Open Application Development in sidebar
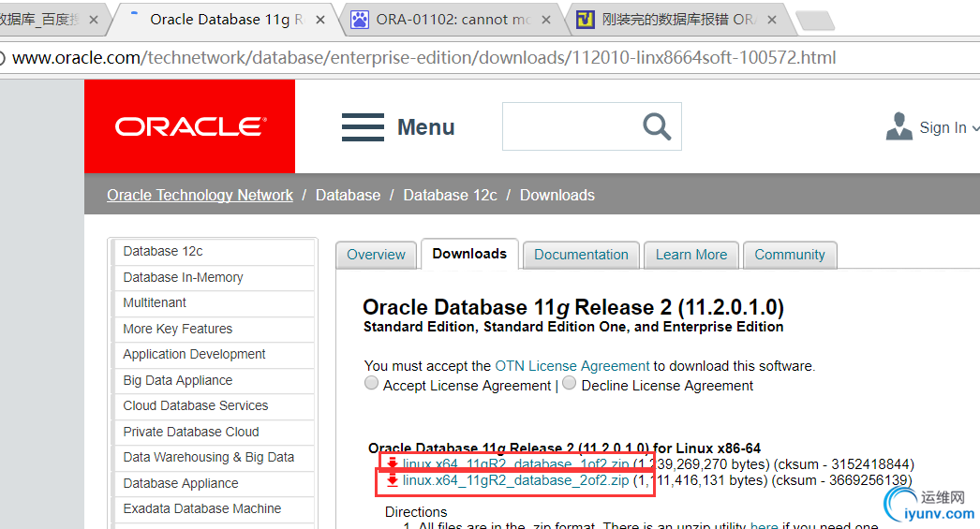Viewport: 980px width, 529px height. (215, 354)
